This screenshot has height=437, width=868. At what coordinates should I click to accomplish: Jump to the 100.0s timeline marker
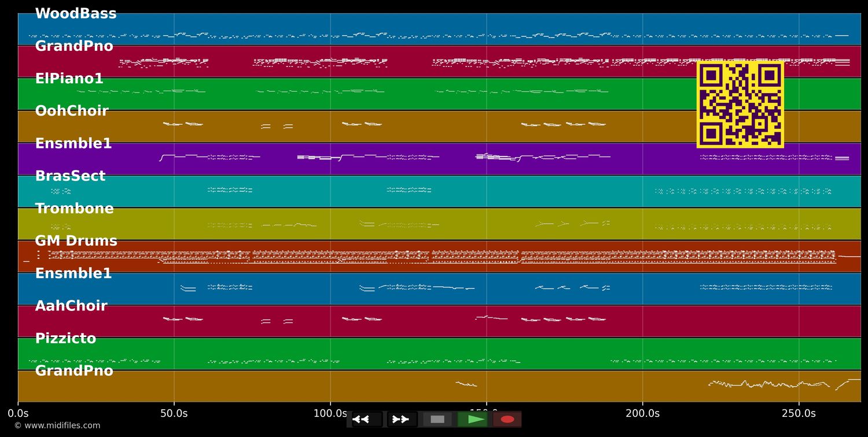[x=330, y=413]
